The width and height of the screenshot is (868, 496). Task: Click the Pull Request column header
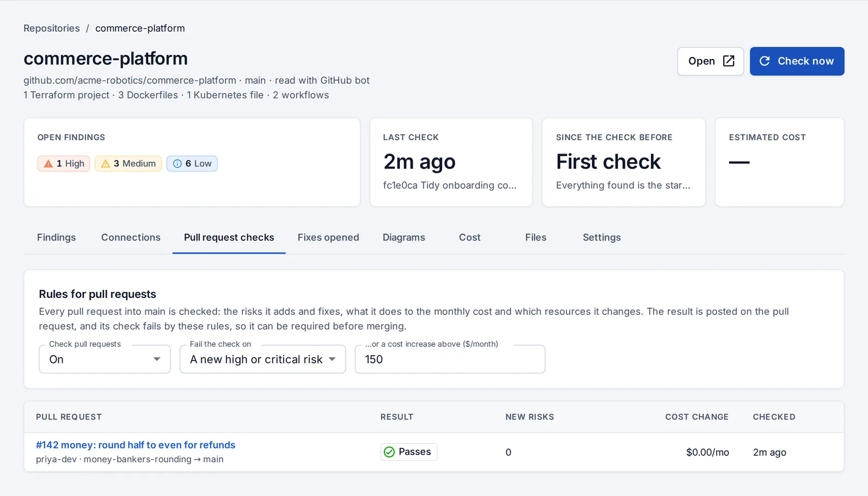tap(69, 417)
